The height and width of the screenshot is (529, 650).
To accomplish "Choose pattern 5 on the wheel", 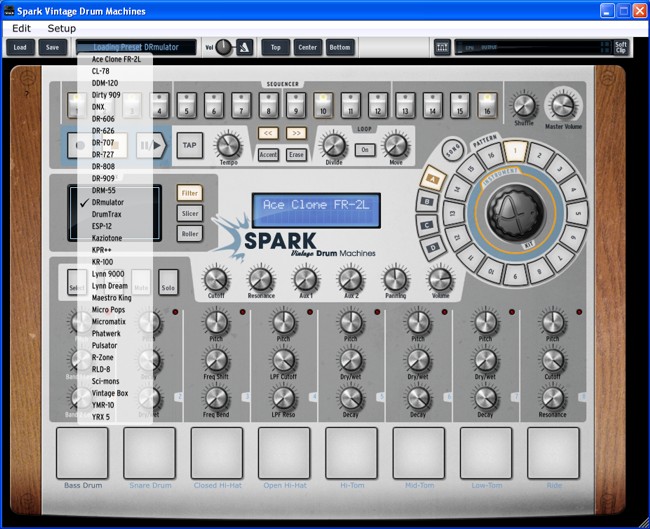I will (577, 213).
